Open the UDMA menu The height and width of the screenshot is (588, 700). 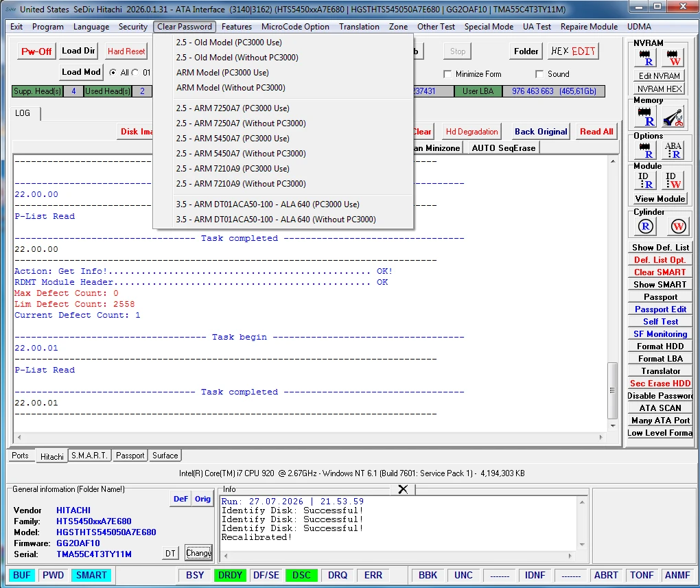pos(639,27)
